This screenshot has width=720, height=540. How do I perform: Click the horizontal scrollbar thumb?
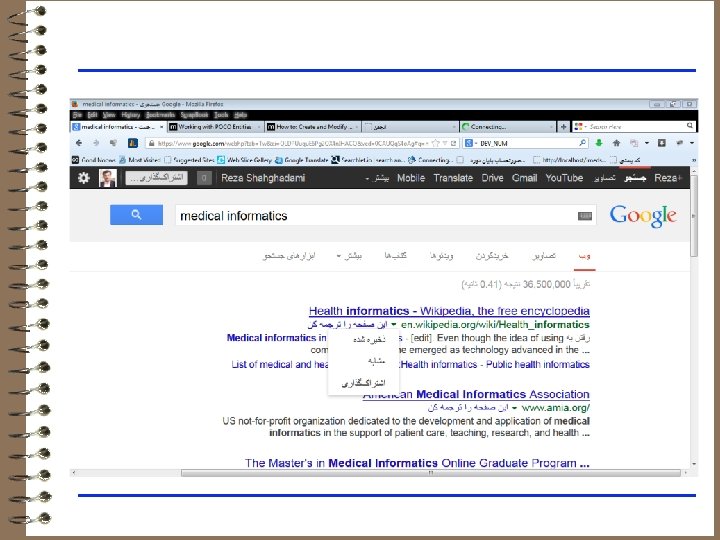click(x=431, y=472)
